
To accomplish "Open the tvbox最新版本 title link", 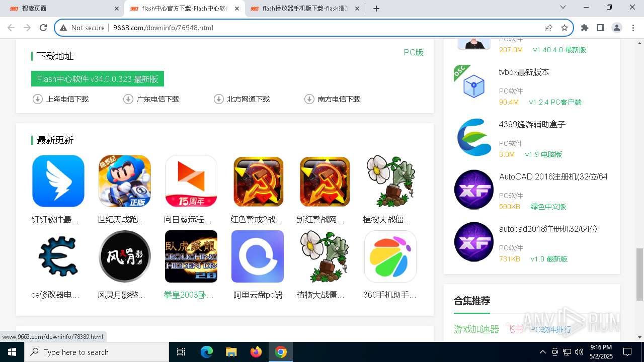I will [524, 72].
